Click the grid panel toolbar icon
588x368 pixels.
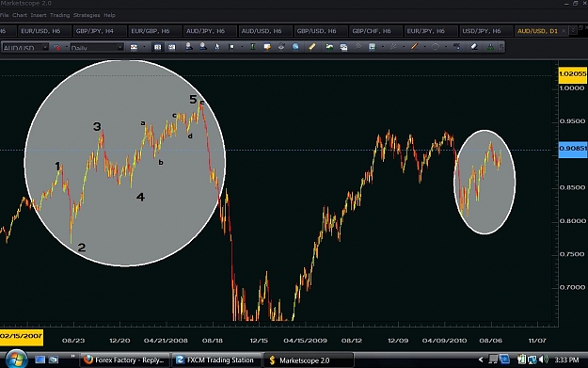(372, 47)
